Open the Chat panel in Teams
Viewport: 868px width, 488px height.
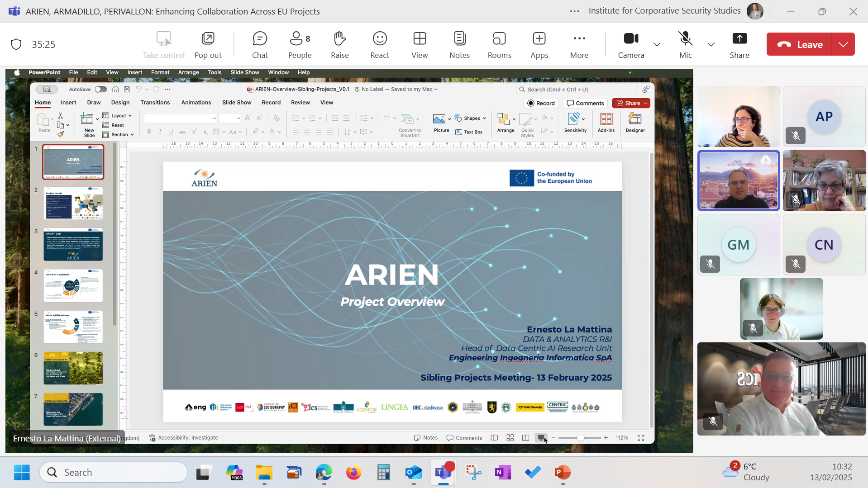click(x=260, y=44)
